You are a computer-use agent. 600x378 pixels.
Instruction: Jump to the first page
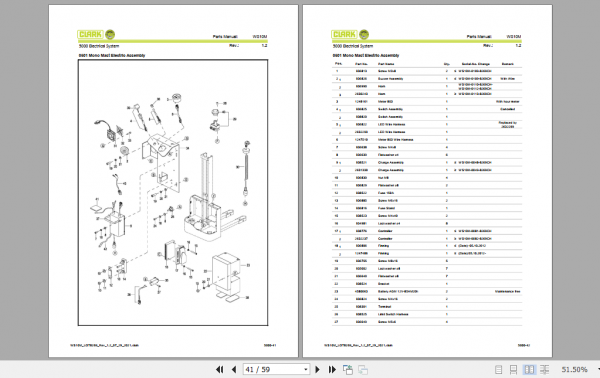(x=219, y=370)
